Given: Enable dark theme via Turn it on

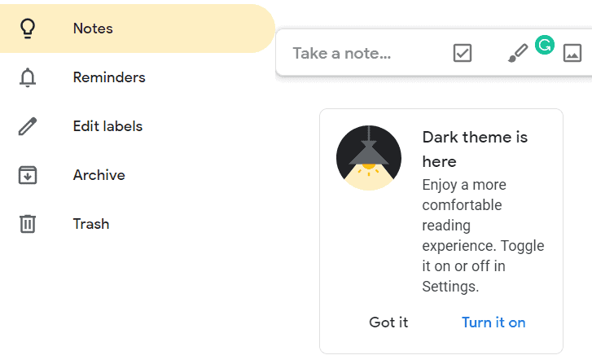Looking at the screenshot, I should tap(493, 322).
